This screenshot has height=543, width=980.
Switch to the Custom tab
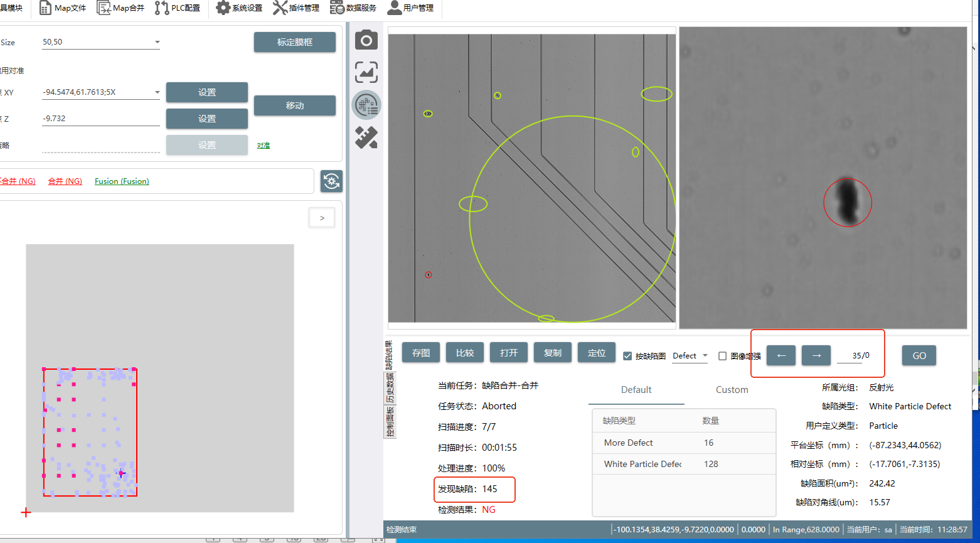[732, 390]
